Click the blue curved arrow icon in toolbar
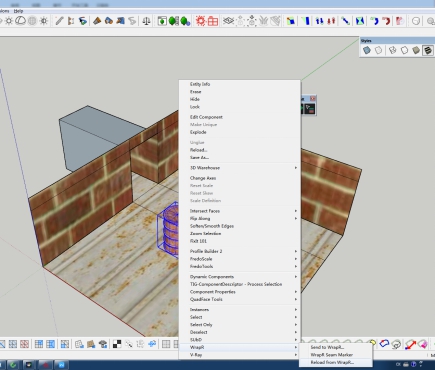The height and width of the screenshot is (370, 435). [x=374, y=21]
